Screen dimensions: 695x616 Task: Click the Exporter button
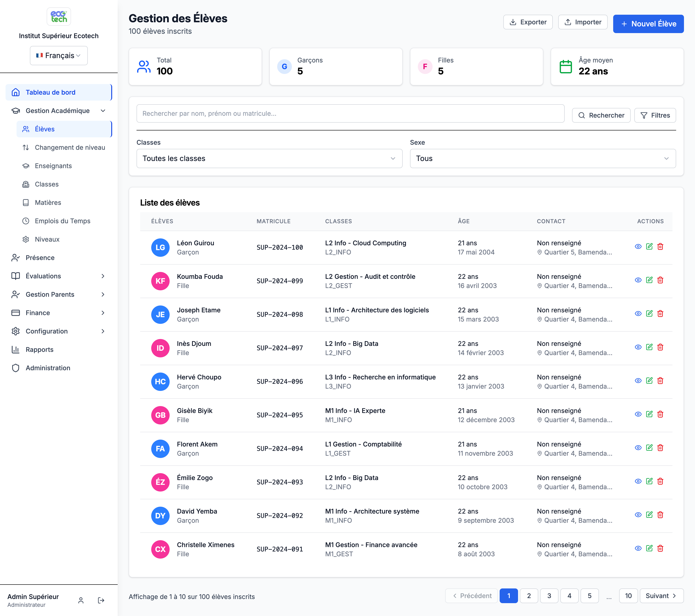528,22
